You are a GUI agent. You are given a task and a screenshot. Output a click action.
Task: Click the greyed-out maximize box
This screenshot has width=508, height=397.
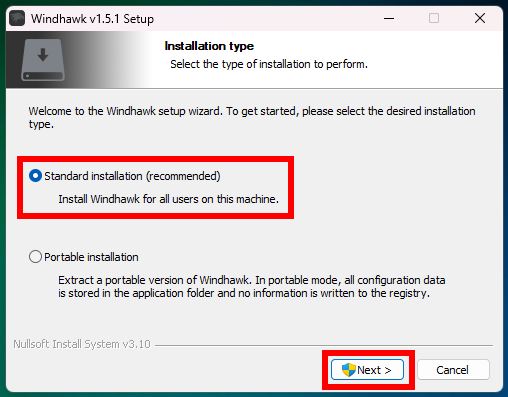click(x=434, y=18)
